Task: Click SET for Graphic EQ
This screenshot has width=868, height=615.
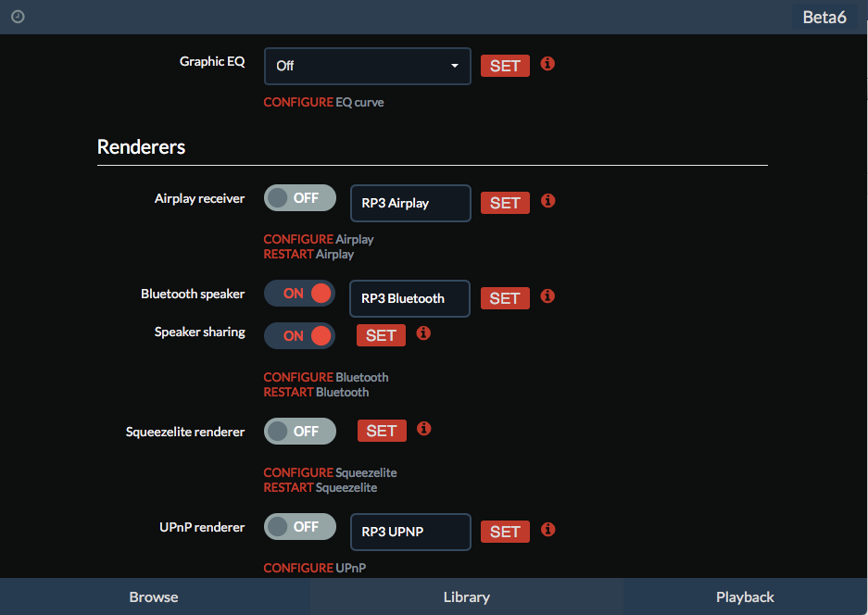Action: (505, 66)
